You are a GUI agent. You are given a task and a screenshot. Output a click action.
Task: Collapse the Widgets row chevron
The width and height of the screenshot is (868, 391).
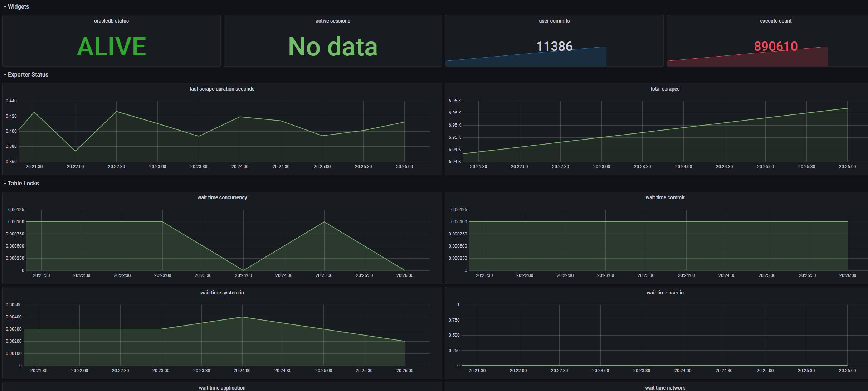point(5,7)
